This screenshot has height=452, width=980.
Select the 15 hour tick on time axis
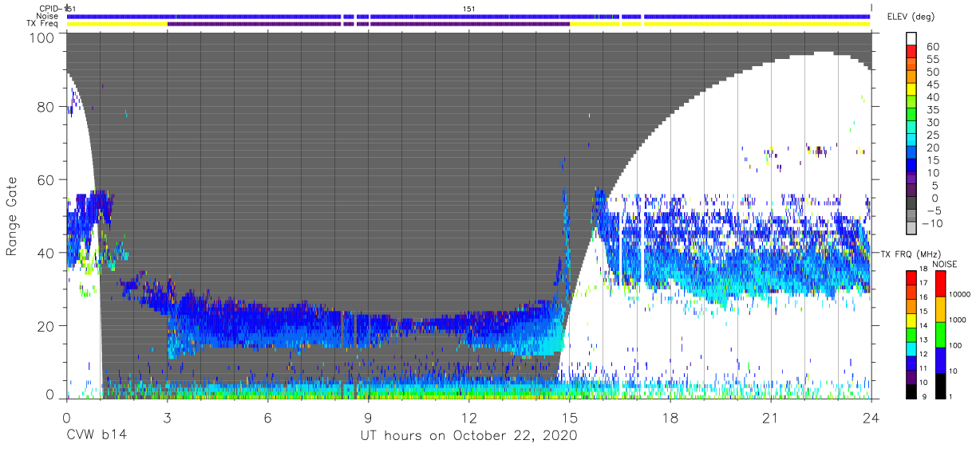(x=570, y=418)
